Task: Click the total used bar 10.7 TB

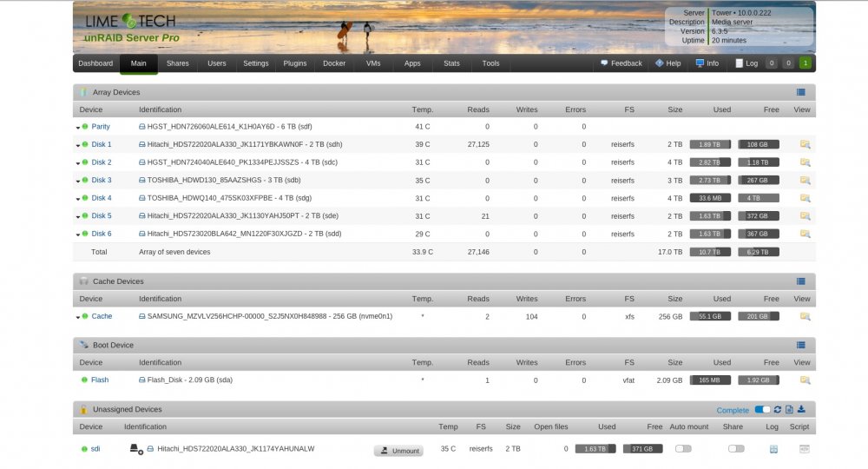Action: pos(710,252)
